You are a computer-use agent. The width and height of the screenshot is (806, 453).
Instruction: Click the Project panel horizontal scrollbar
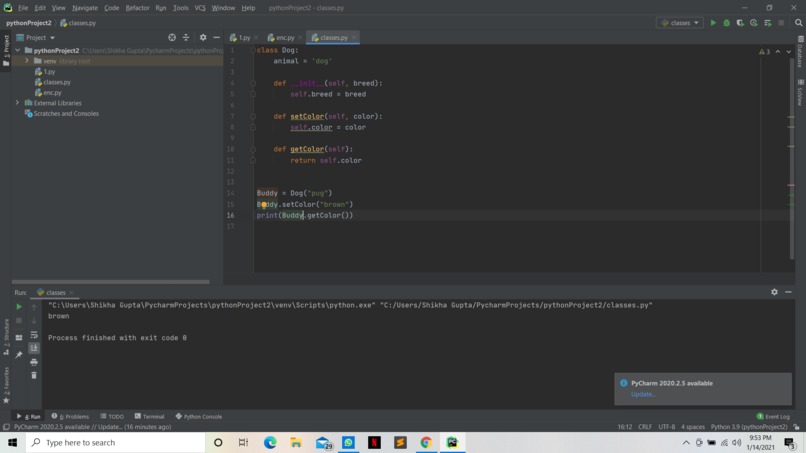(x=111, y=282)
